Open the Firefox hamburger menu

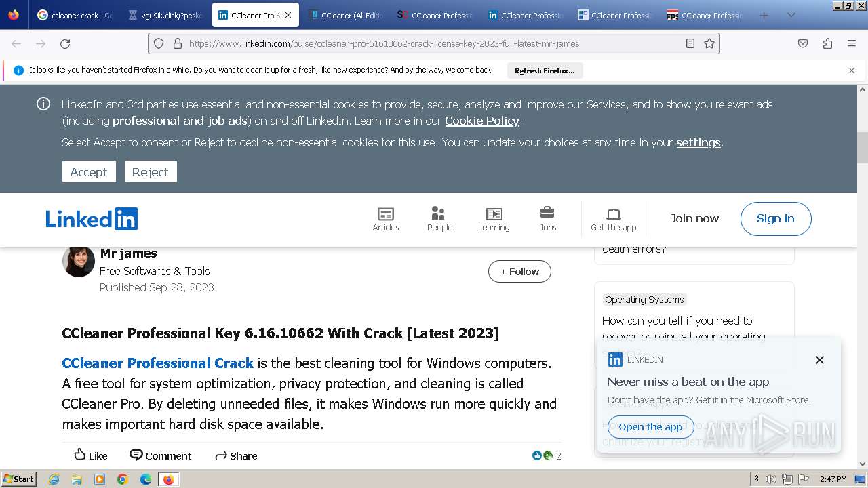(x=852, y=43)
